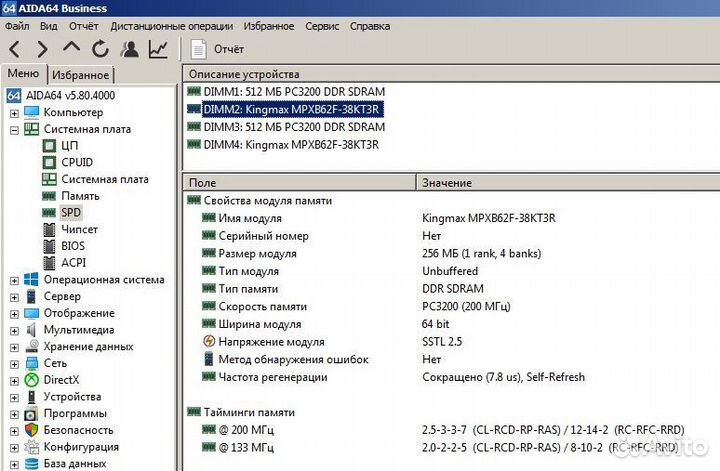Go back with the left arrow toolbar icon
The height and width of the screenshot is (471, 720).
click(15, 49)
